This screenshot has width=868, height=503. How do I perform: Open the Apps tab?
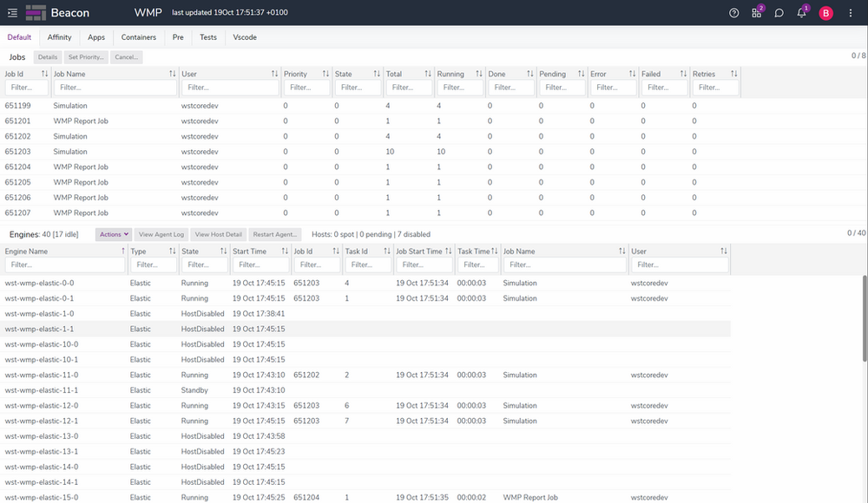pyautogui.click(x=96, y=37)
